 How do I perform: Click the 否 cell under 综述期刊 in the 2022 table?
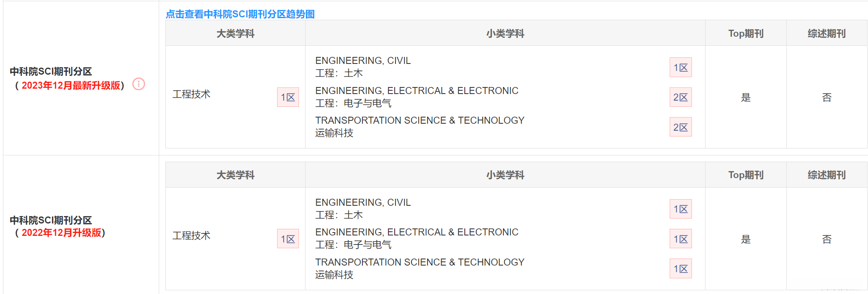(826, 239)
